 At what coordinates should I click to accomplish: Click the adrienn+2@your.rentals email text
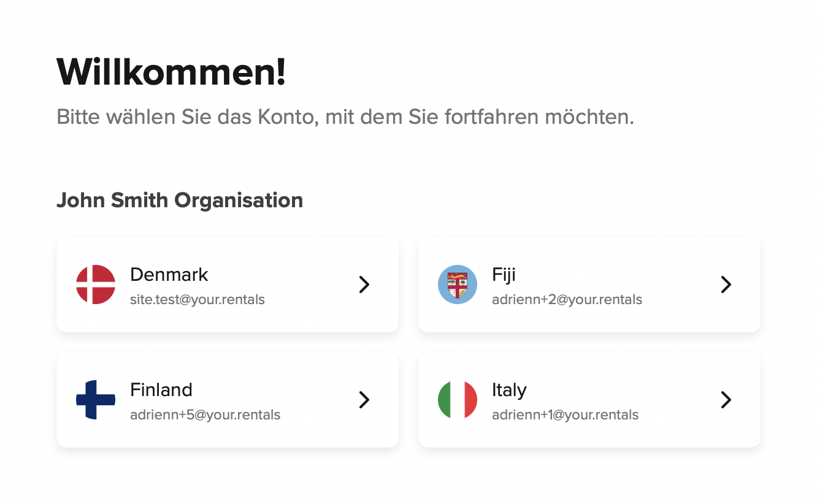pyautogui.click(x=567, y=300)
